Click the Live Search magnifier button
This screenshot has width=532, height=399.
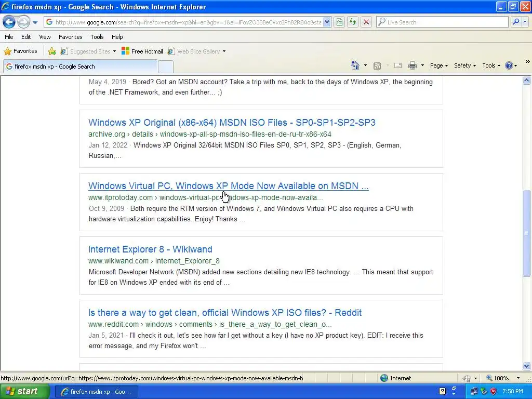click(x=516, y=22)
